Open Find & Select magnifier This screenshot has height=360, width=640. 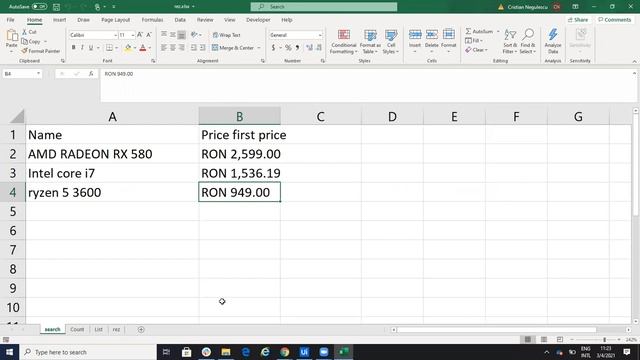coord(528,41)
